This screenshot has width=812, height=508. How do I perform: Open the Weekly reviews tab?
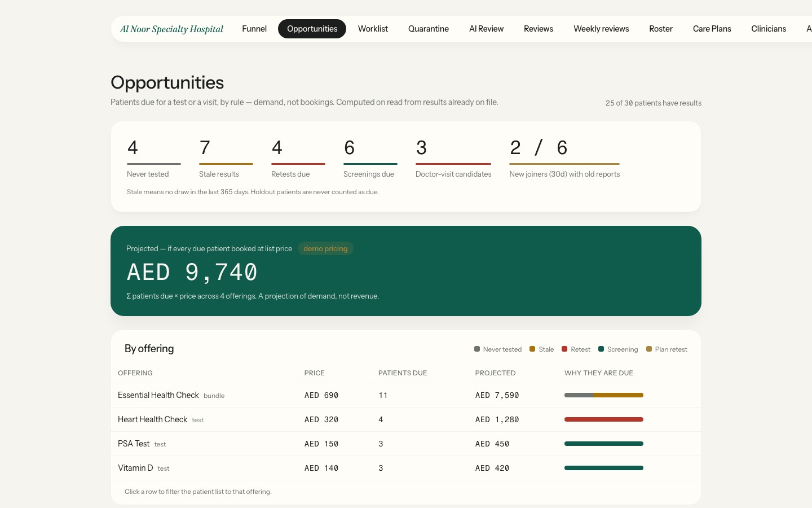click(x=601, y=29)
